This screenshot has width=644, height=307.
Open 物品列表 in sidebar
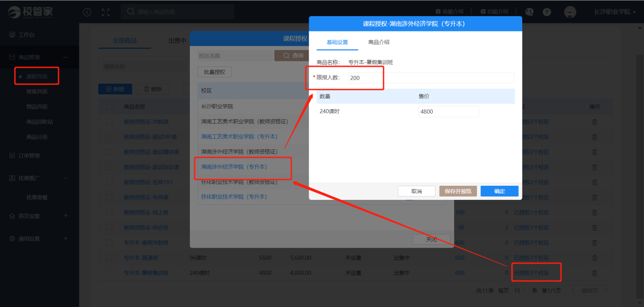[x=37, y=107]
